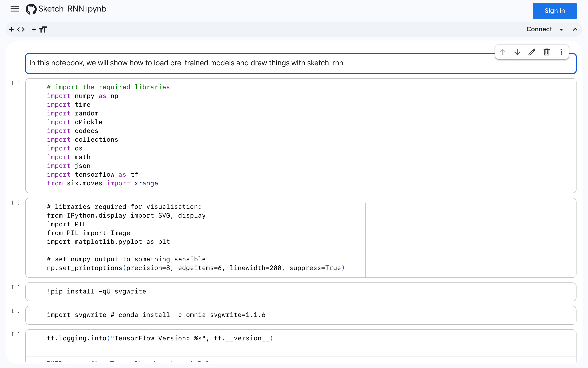Image resolution: width=588 pixels, height=368 pixels.
Task: Click the 'from six.moves import xrange' line
Action: tap(102, 183)
